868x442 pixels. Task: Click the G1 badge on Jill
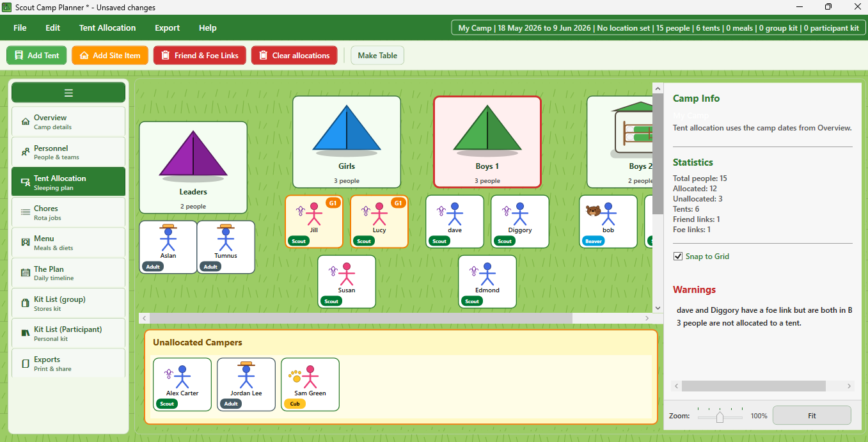333,203
